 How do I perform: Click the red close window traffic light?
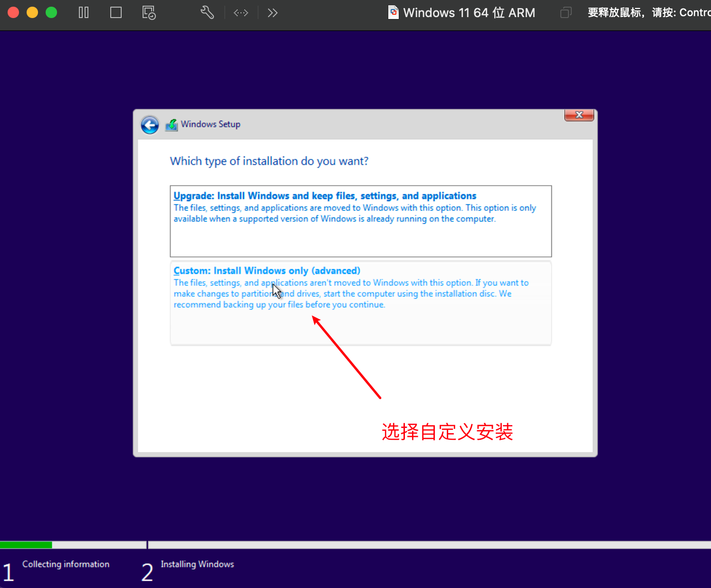point(13,12)
